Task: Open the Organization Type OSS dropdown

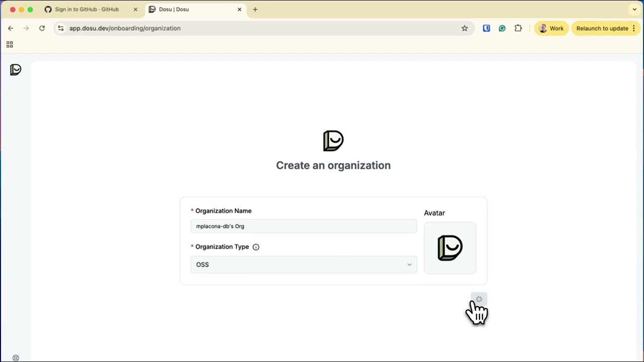Action: [303, 264]
